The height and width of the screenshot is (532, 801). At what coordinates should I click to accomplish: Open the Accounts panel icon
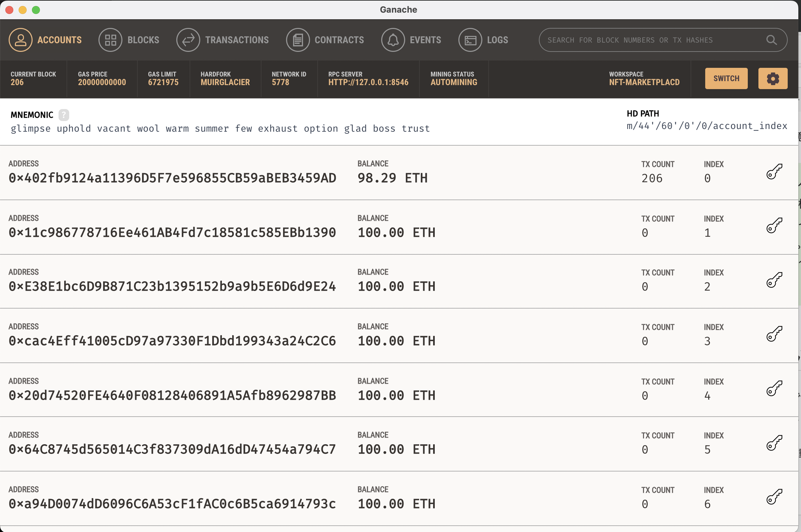click(20, 40)
